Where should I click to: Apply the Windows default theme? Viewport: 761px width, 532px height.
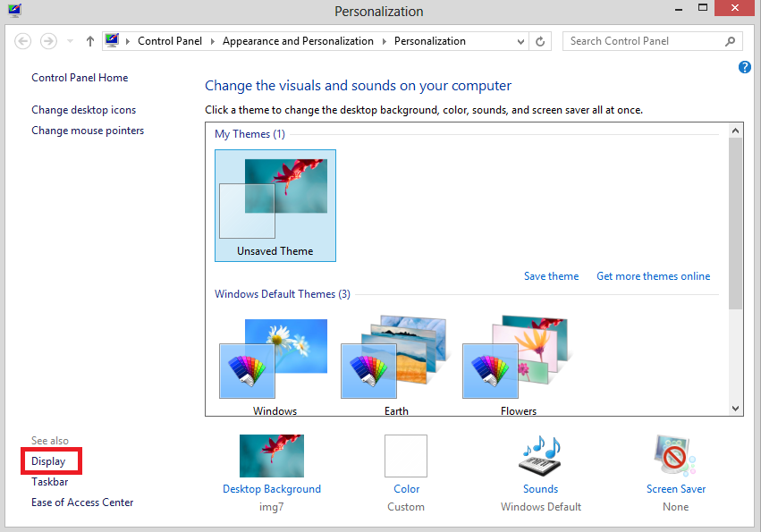(275, 365)
